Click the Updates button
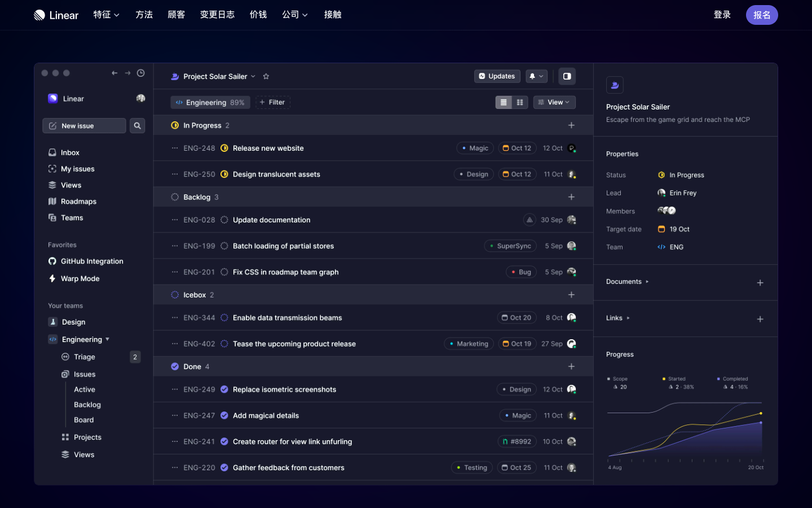 click(497, 76)
